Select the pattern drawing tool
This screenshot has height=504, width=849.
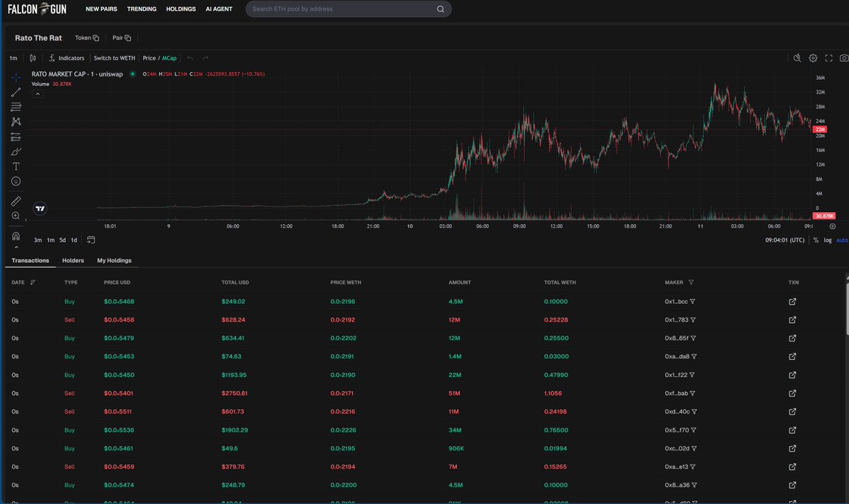click(16, 122)
